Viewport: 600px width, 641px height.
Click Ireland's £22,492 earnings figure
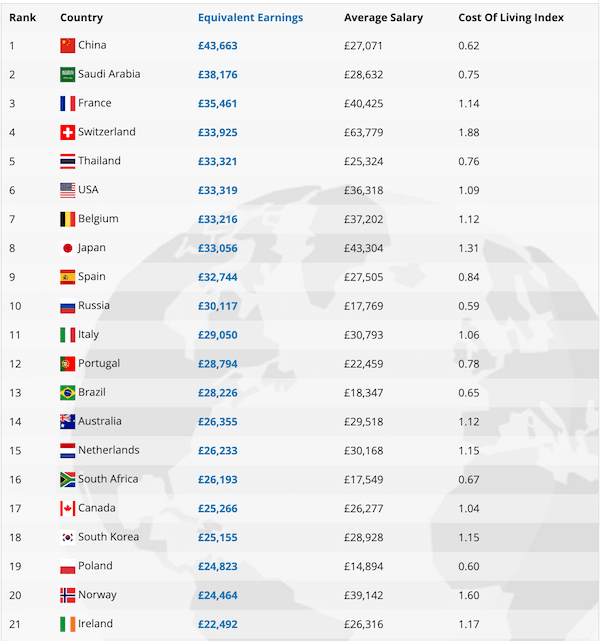(x=217, y=624)
